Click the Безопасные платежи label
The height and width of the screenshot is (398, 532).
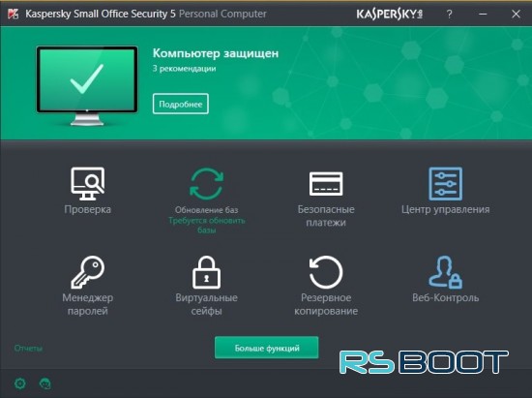[x=326, y=216]
